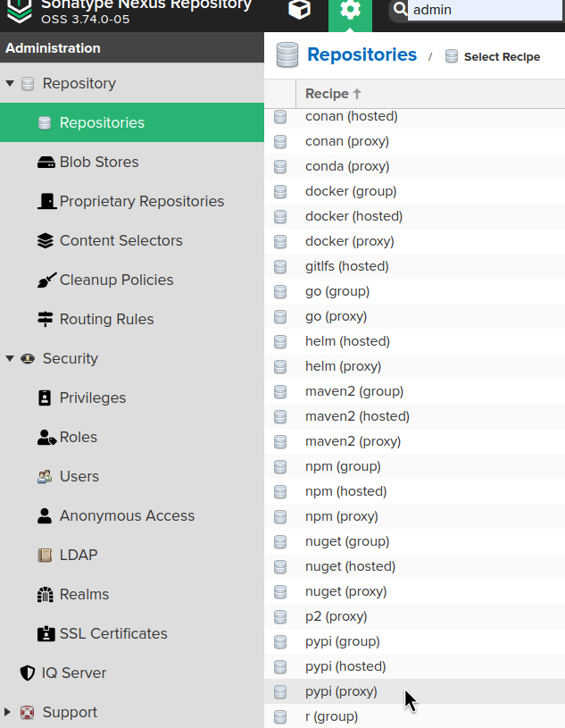This screenshot has width=565, height=728.
Task: Select the helm (proxy) recipe
Action: (x=415, y=366)
